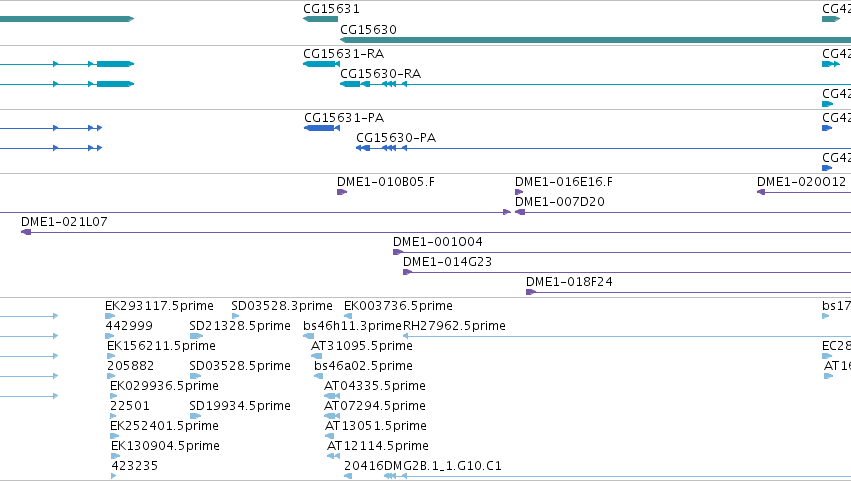851x481 pixels.
Task: Open the CG15630-PA label
Action: pyautogui.click(x=396, y=138)
